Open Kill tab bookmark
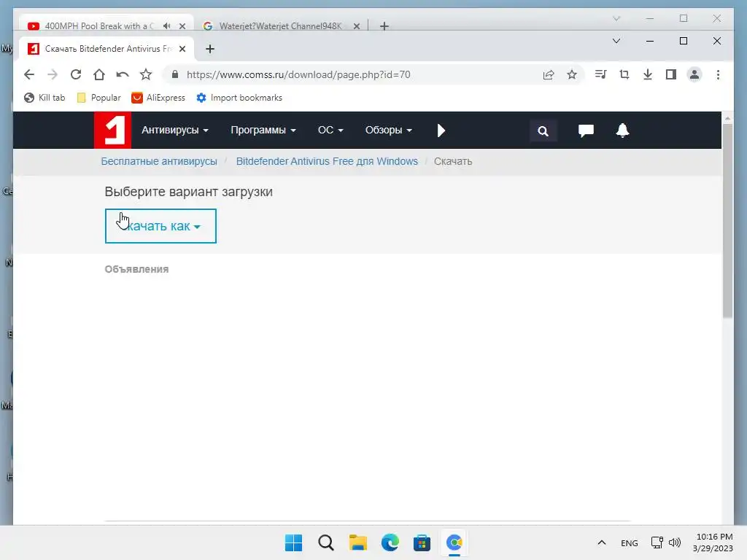Viewport: 747px width, 560px height. 44,98
